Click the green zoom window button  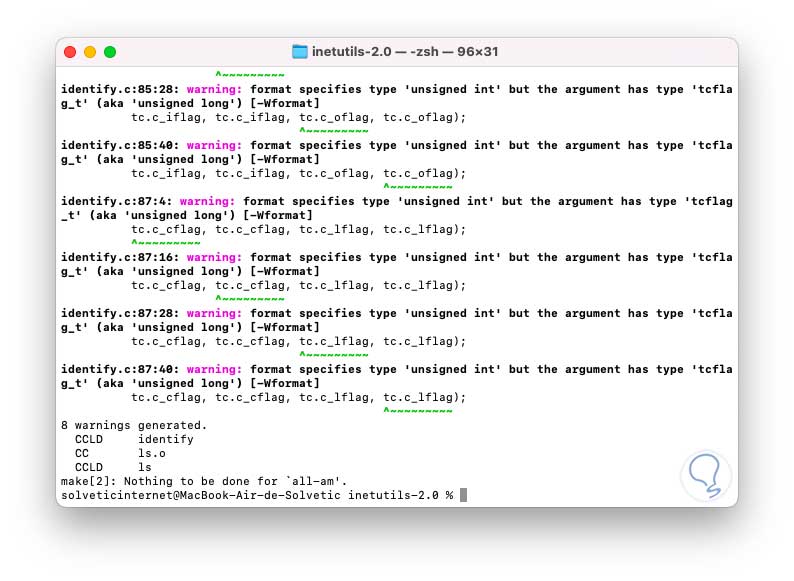coord(110,52)
